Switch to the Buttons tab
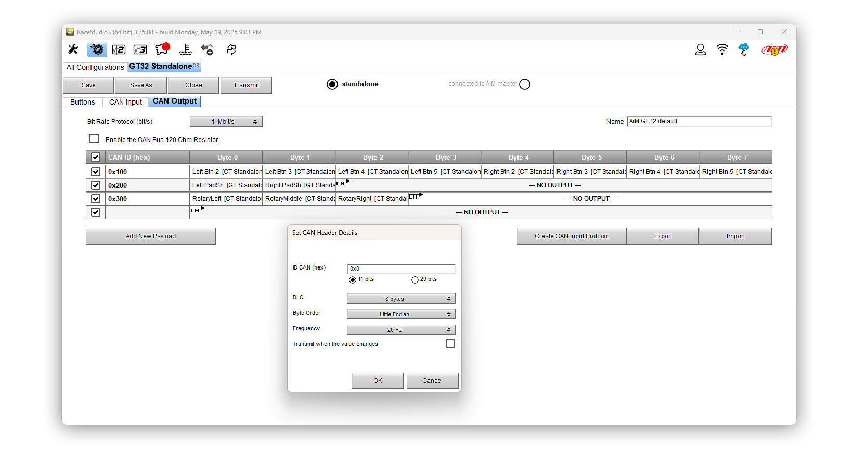The width and height of the screenshot is (868, 461). point(83,102)
